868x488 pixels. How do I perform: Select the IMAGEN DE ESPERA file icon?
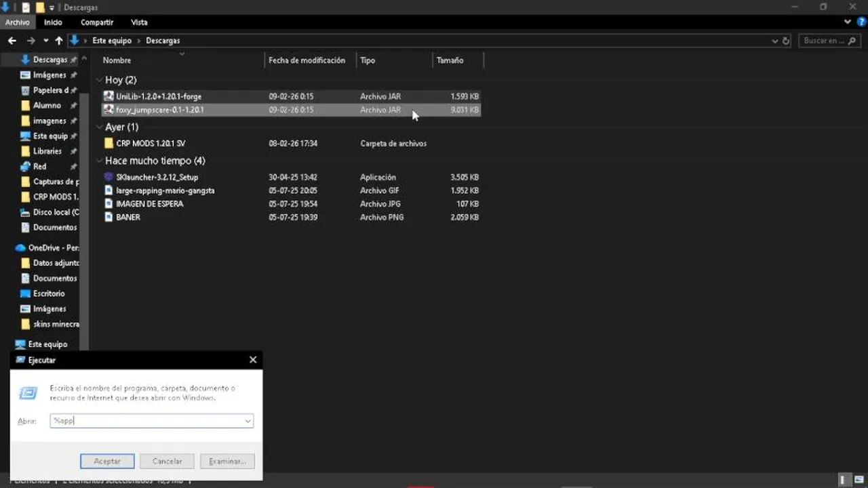pos(108,204)
